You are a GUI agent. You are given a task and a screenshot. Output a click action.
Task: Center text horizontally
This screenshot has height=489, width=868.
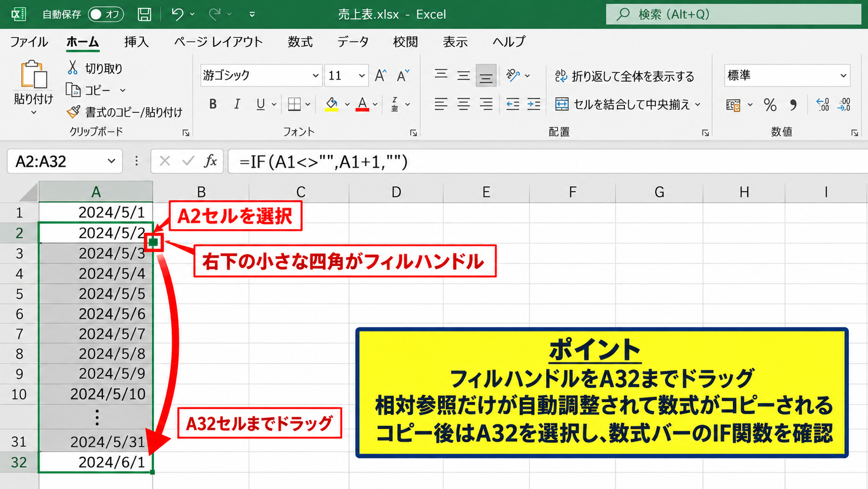point(464,104)
